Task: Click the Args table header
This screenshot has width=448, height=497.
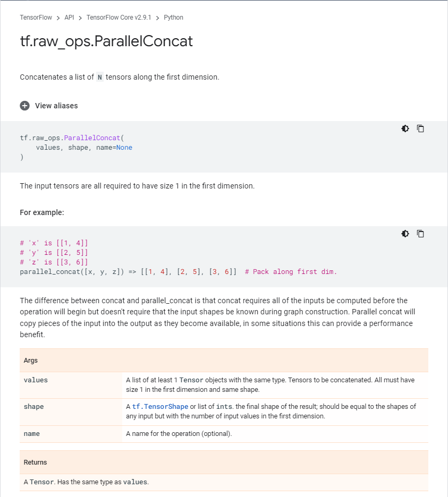Action: click(x=31, y=361)
